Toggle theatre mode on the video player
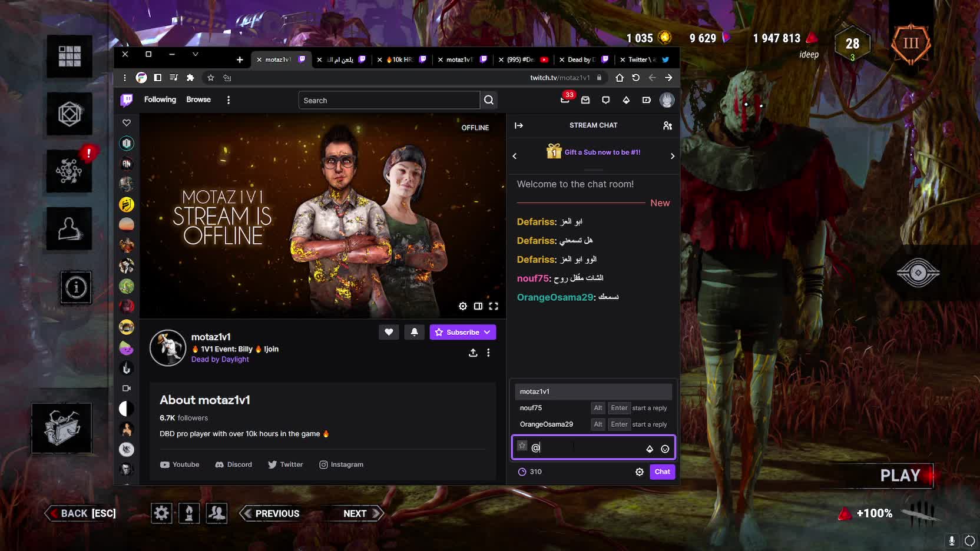 (x=478, y=306)
